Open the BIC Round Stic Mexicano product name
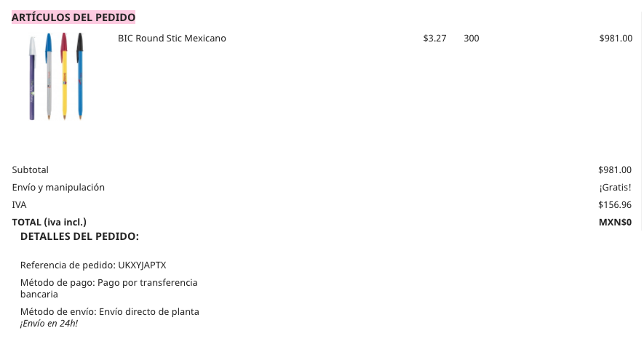This screenshot has width=644, height=352. point(172,38)
